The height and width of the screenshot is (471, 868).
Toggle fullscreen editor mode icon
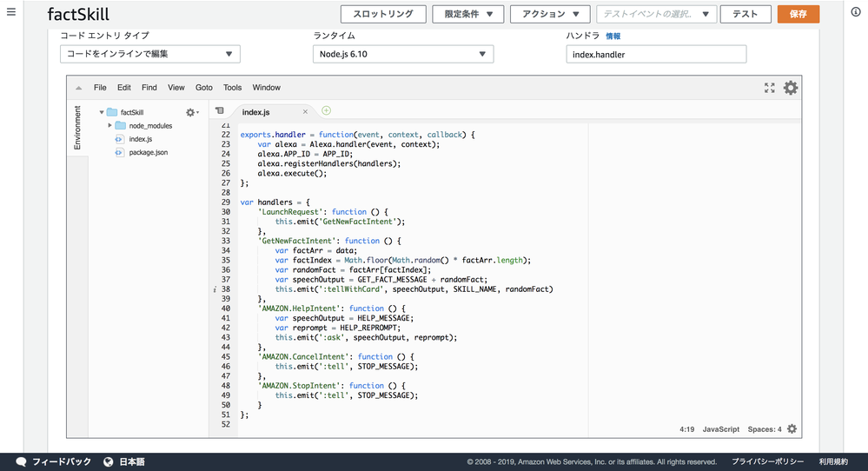point(770,88)
